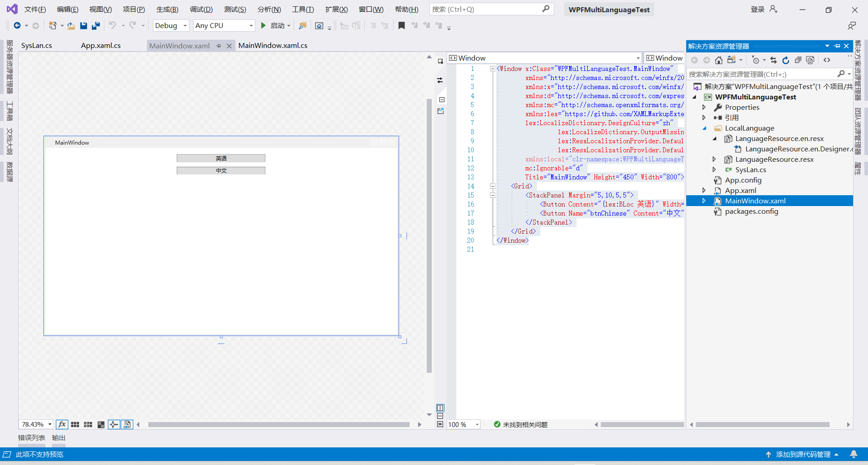Click the designer horizontal scrollbar
Image resolution: width=868 pixels, height=465 pixels.
pos(278,424)
